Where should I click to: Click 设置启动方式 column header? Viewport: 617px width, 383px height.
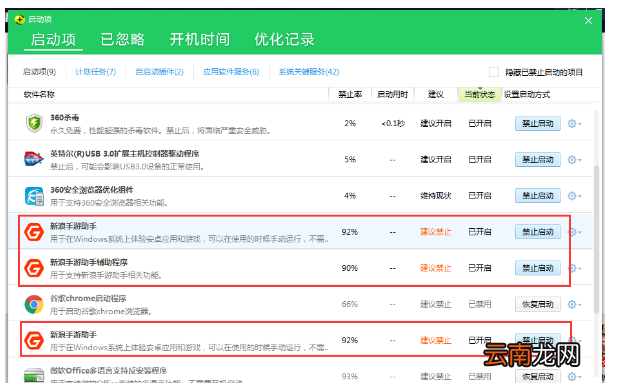527,94
